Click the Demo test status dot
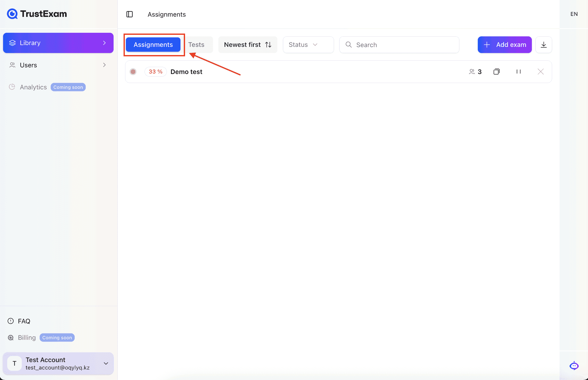588x380 pixels. (x=133, y=72)
